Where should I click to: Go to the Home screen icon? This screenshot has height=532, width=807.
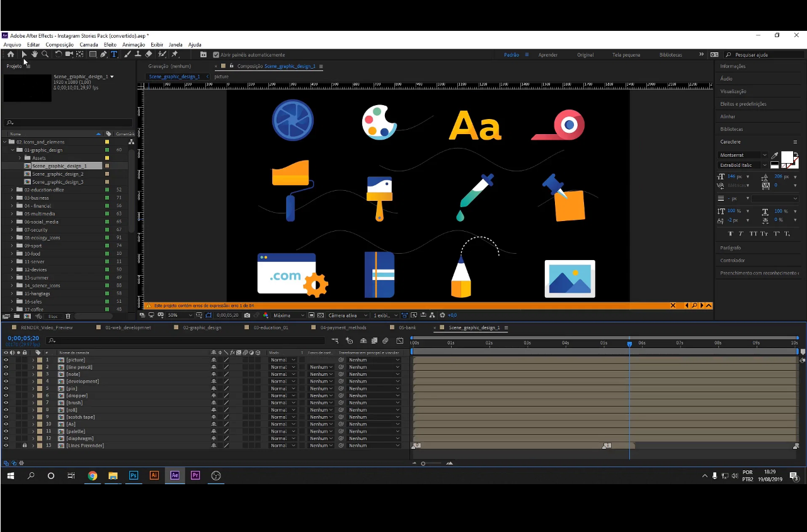[x=11, y=54]
